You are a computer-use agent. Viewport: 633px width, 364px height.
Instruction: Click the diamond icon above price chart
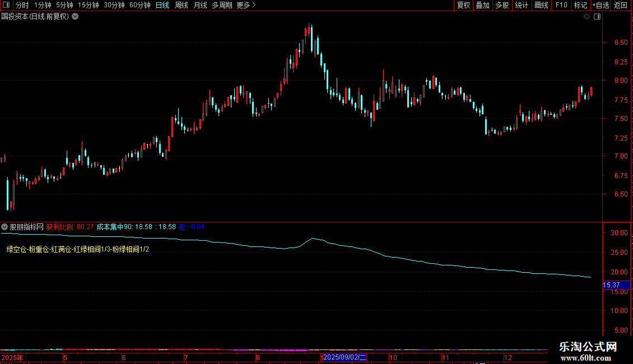[x=587, y=17]
